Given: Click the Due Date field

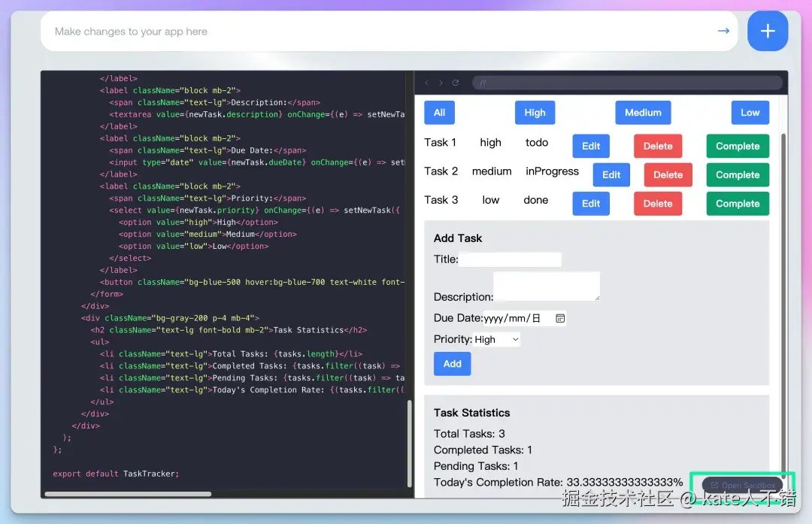Looking at the screenshot, I should [525, 318].
